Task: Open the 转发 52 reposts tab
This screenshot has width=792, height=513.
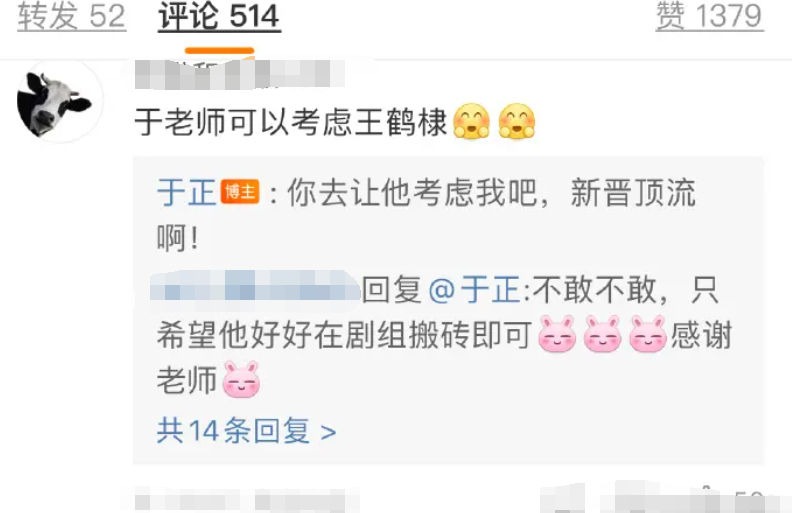Action: pyautogui.click(x=72, y=17)
